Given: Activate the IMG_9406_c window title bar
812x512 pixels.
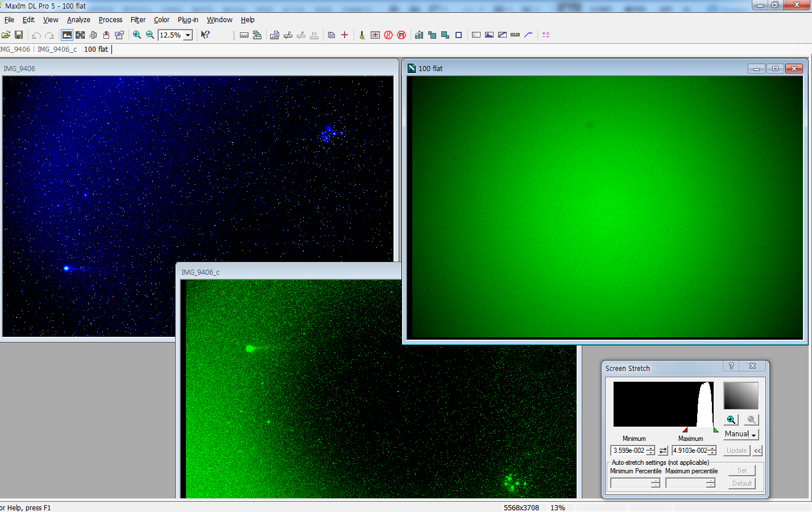Looking at the screenshot, I should coord(290,272).
